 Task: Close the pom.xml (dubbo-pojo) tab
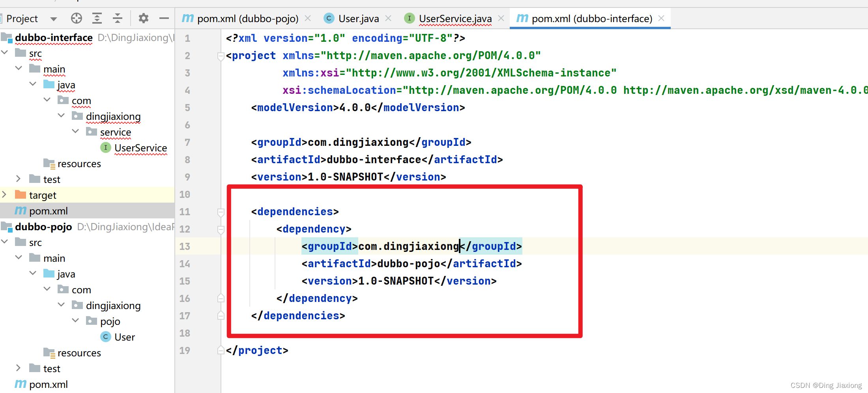pos(308,18)
